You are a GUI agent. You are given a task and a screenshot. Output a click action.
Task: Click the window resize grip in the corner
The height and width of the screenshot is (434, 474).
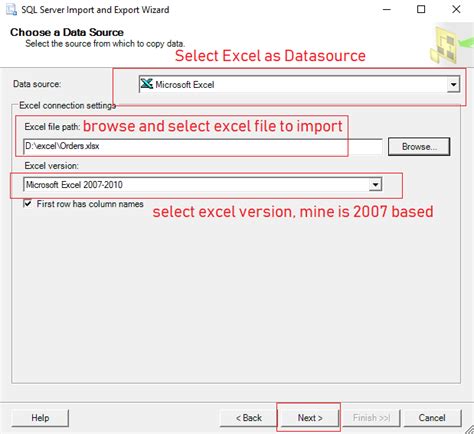(469, 429)
